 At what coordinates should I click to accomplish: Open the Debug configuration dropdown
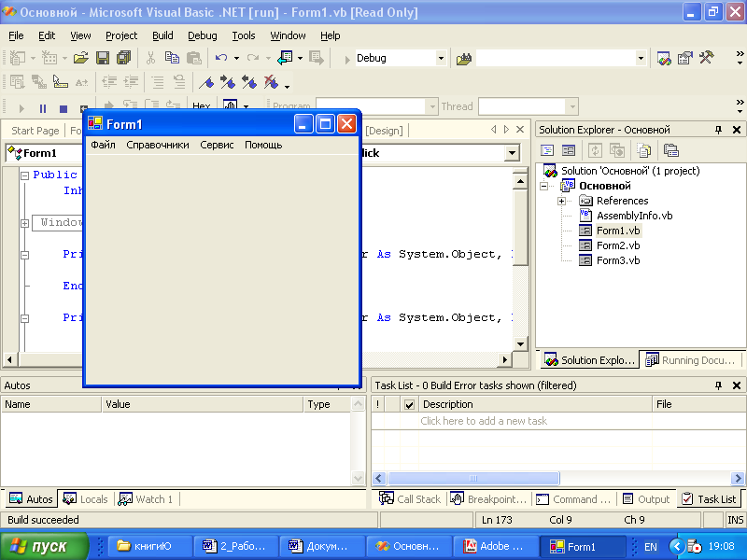[x=441, y=59]
